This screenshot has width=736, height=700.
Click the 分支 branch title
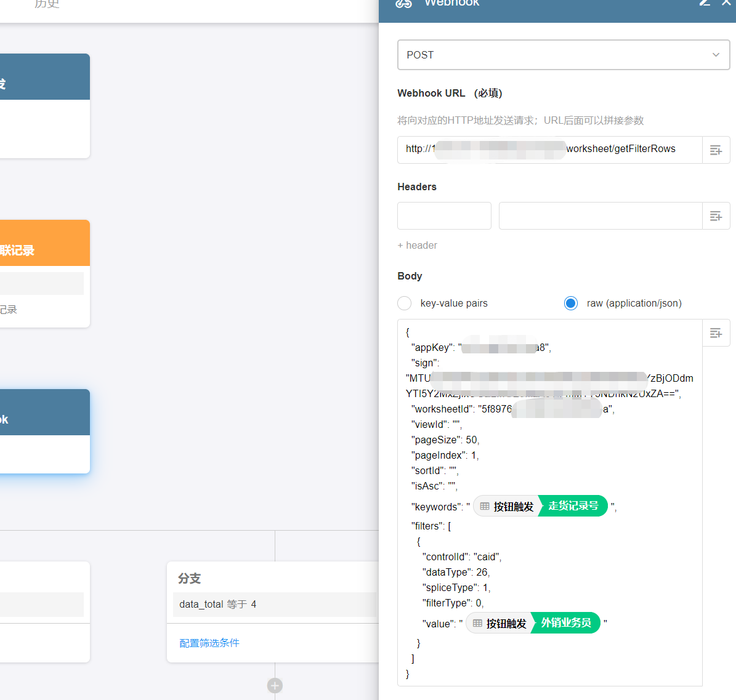190,579
